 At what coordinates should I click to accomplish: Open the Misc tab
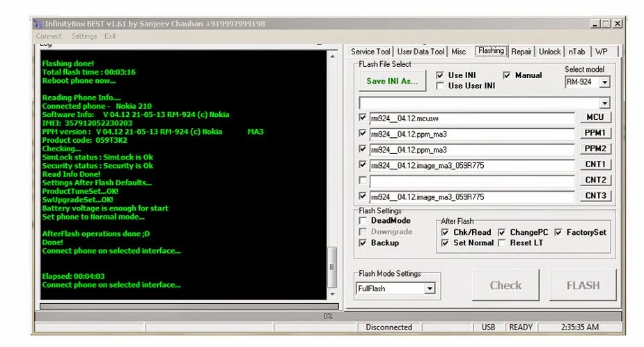(x=458, y=52)
